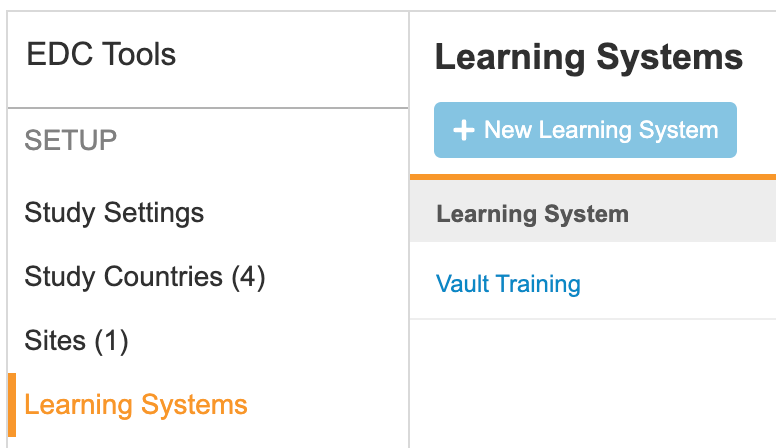Image resolution: width=776 pixels, height=448 pixels.
Task: Click the plus icon on New Learning System
Action: 463,130
